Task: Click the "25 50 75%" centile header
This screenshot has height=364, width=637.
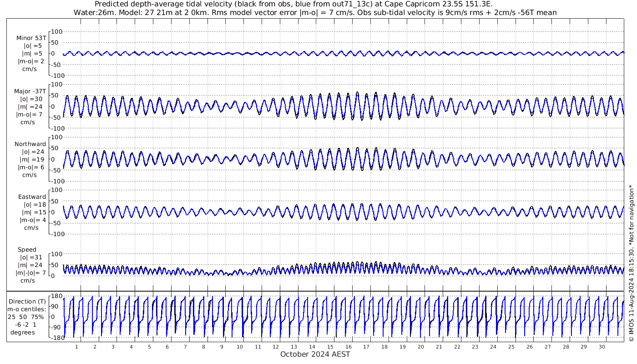Action: tap(26, 317)
